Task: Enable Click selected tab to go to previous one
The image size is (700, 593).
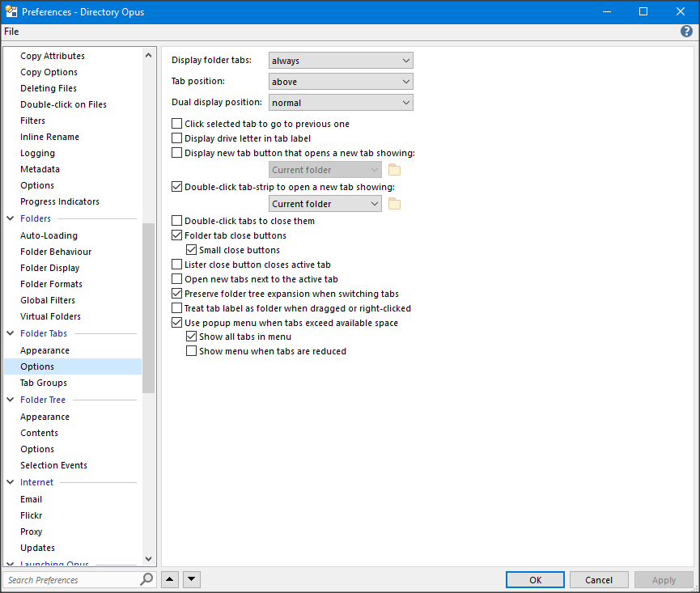Action: coord(176,124)
